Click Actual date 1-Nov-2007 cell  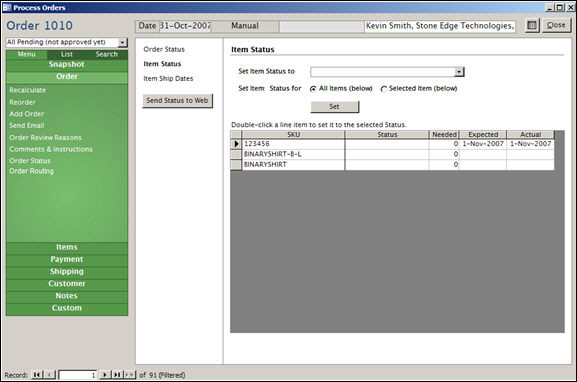pos(530,144)
